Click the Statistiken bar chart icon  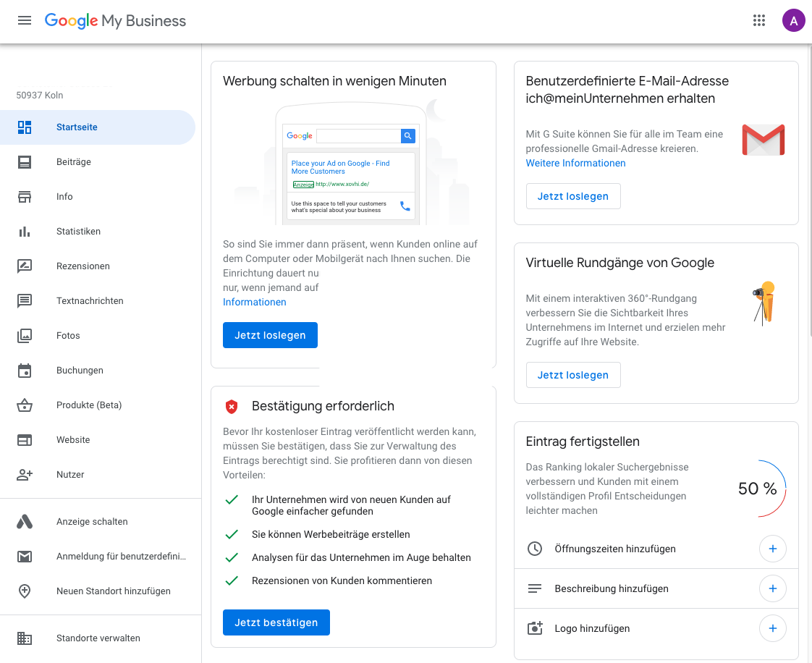coord(25,232)
